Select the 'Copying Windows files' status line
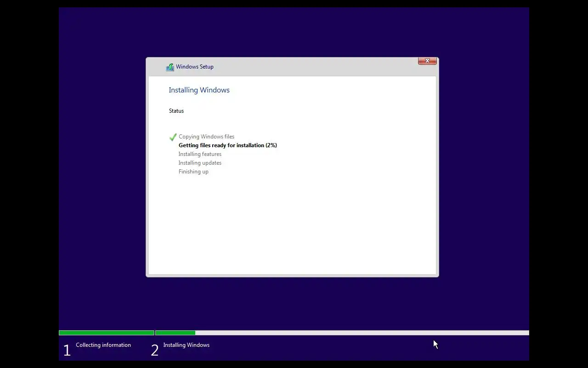 pyautogui.click(x=206, y=137)
